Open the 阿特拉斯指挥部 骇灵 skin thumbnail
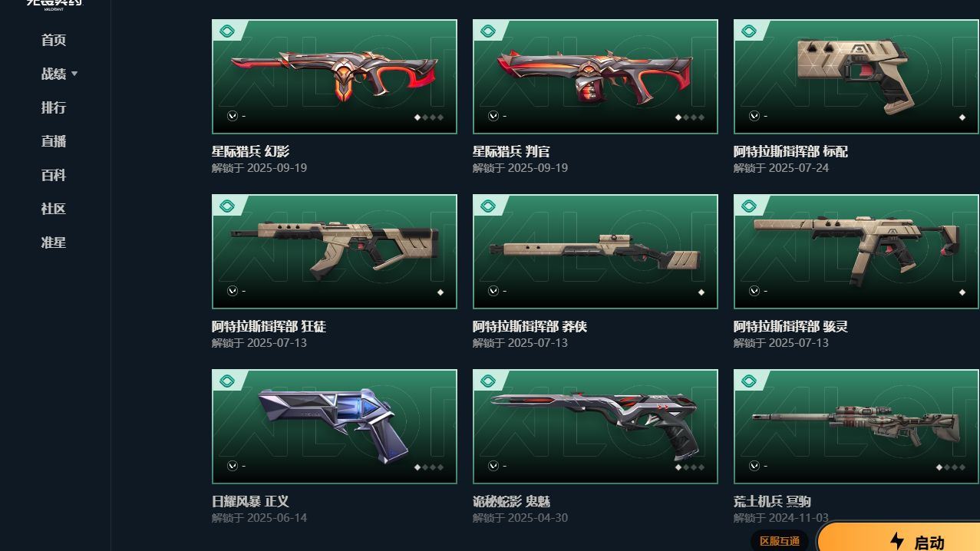Screen dimensions: 980x551 coord(856,252)
